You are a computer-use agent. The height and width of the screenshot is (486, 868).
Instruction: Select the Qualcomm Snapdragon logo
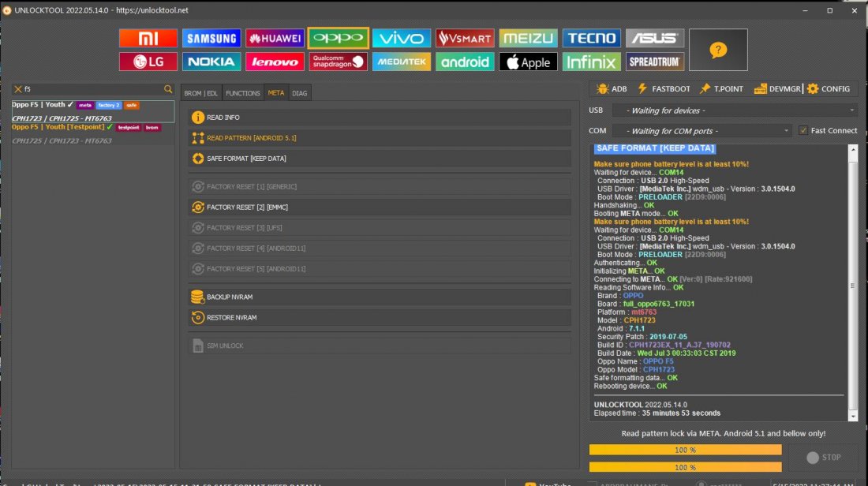pos(339,62)
